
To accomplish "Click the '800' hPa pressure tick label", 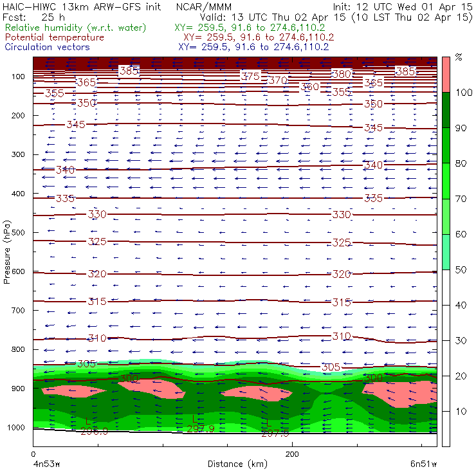I will tap(18, 349).
